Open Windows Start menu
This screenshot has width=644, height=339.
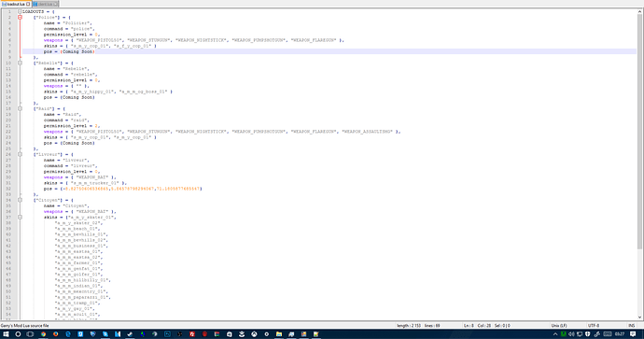click(6, 334)
